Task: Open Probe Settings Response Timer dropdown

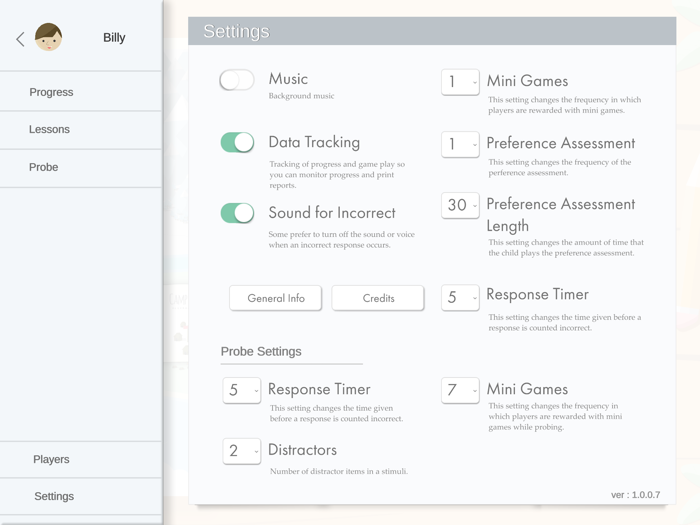Action: coord(241,390)
